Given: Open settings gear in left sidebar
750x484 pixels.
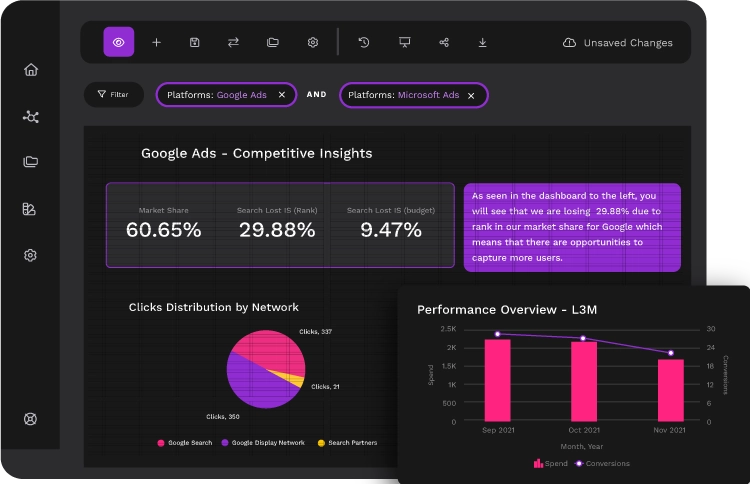Looking at the screenshot, I should coord(30,255).
